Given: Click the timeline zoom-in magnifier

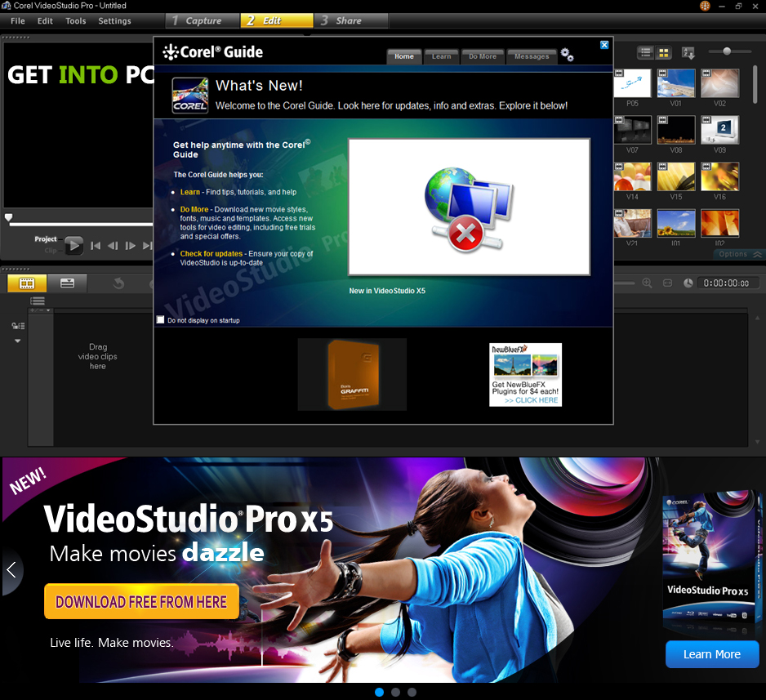Looking at the screenshot, I should click(647, 283).
